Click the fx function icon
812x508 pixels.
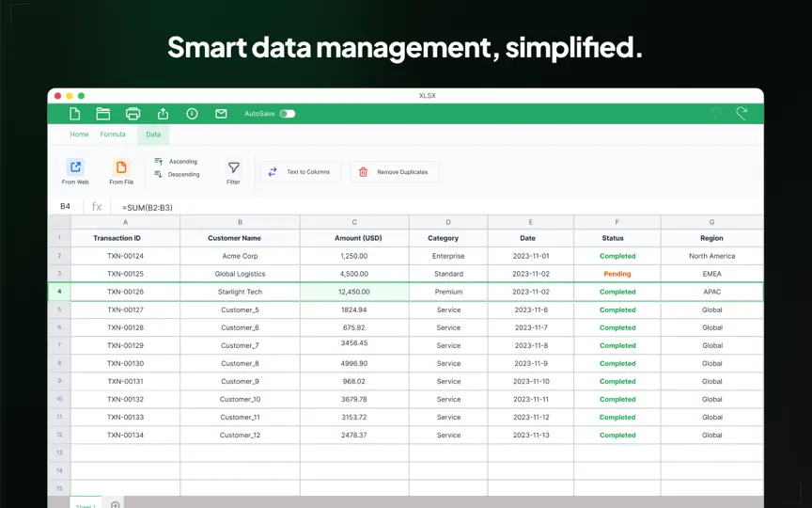[97, 207]
